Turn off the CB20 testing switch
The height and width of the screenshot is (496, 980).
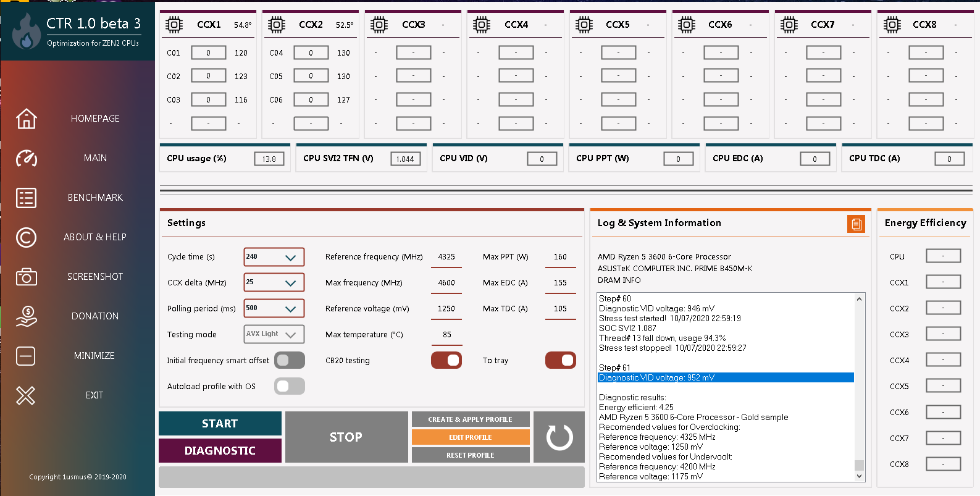pyautogui.click(x=446, y=360)
